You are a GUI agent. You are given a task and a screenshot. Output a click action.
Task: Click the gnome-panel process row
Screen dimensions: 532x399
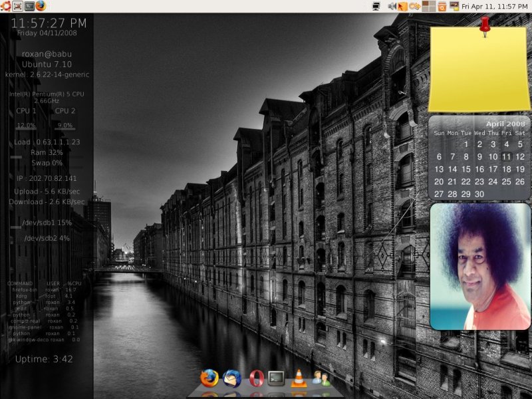44,327
